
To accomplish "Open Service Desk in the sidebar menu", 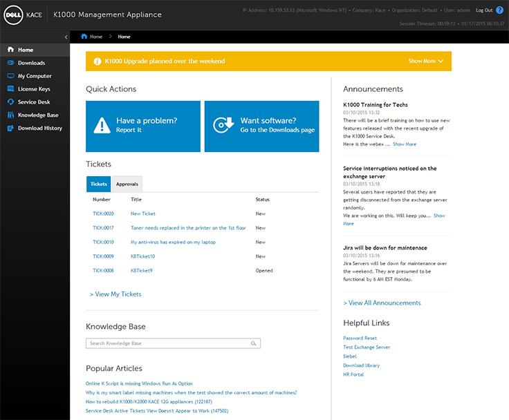I will (35, 102).
